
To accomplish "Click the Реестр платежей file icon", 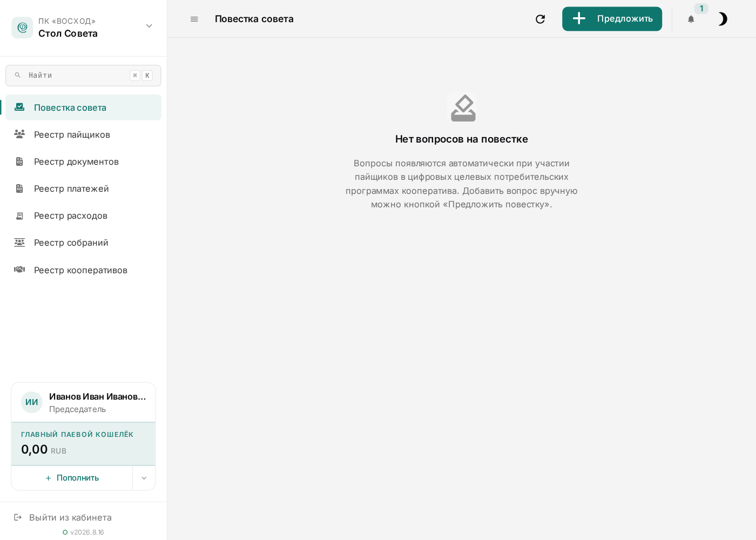I will click(19, 188).
